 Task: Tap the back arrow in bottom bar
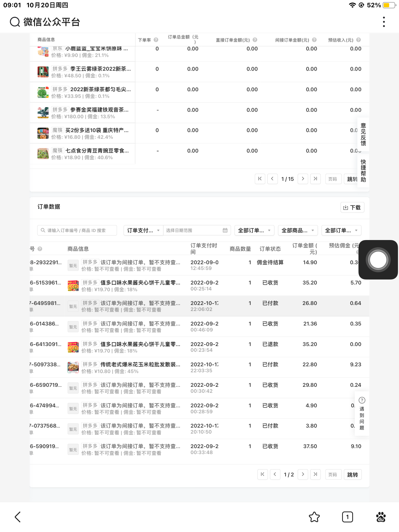(18, 517)
